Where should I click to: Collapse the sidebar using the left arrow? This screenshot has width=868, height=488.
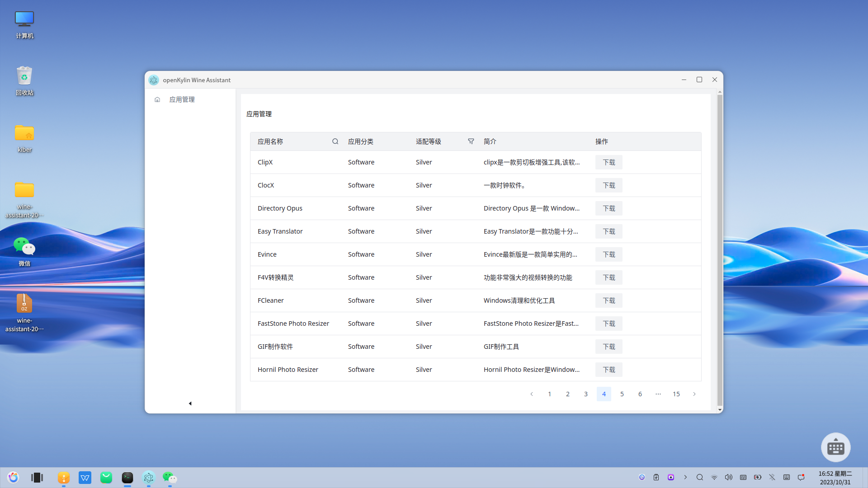pos(190,404)
